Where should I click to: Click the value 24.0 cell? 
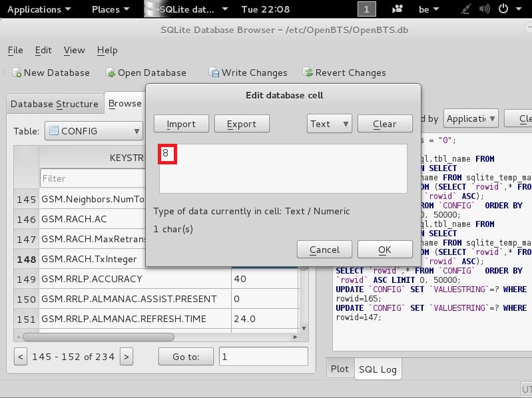click(x=264, y=319)
